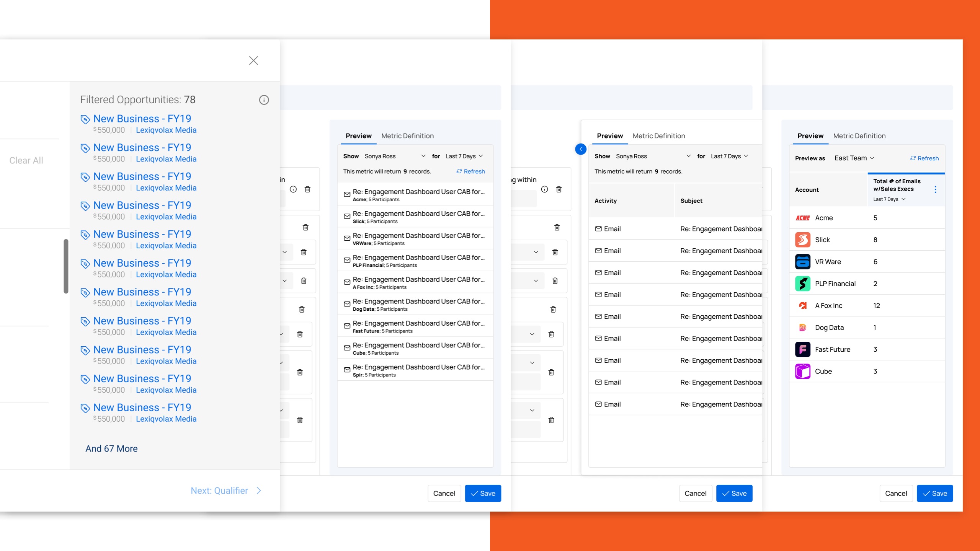Click trash icon next to 'within' info icon
Image resolution: width=980 pixels, height=551 pixels.
[559, 189]
